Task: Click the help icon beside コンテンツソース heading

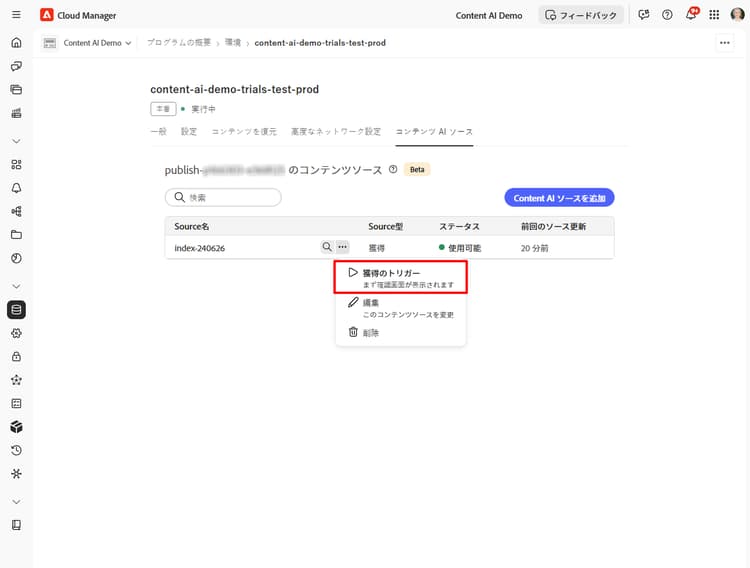Action: [393, 169]
